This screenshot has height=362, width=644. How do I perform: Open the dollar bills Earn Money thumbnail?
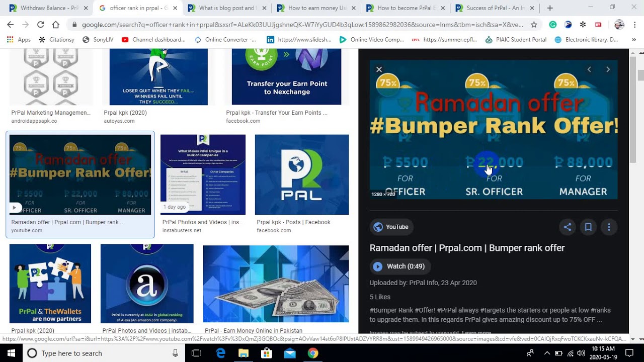[276, 284]
